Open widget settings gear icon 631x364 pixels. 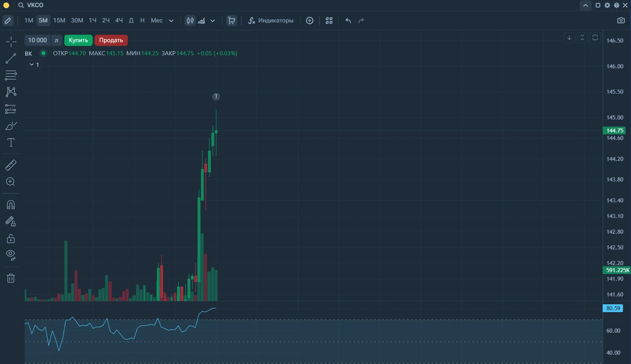pos(607,5)
